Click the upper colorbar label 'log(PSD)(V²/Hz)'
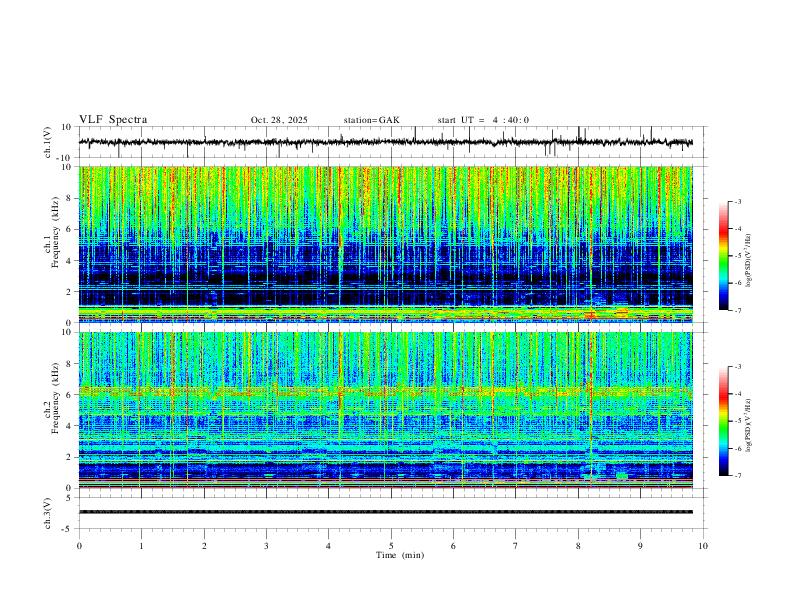 tap(748, 261)
